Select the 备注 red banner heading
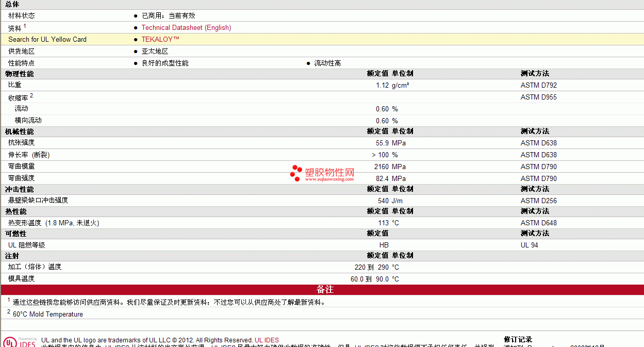Image resolution: width=644 pixels, height=347 pixels. click(325, 290)
